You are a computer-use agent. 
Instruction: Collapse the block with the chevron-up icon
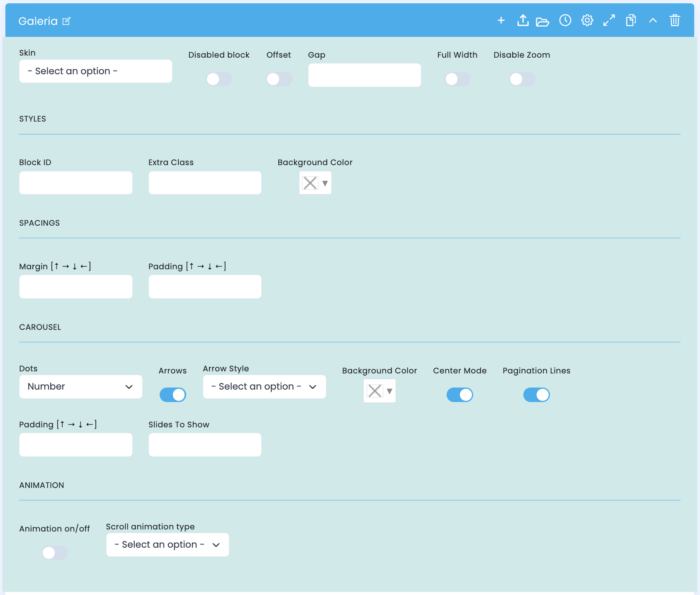[x=653, y=20]
